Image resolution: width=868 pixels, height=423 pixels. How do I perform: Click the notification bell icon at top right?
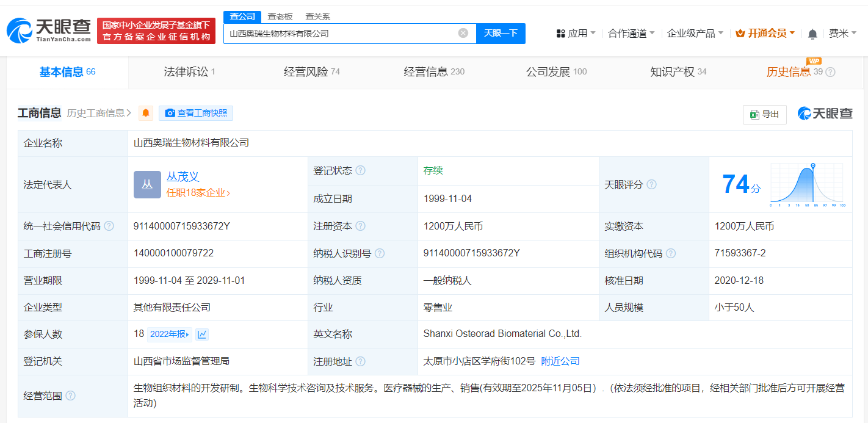tap(812, 34)
